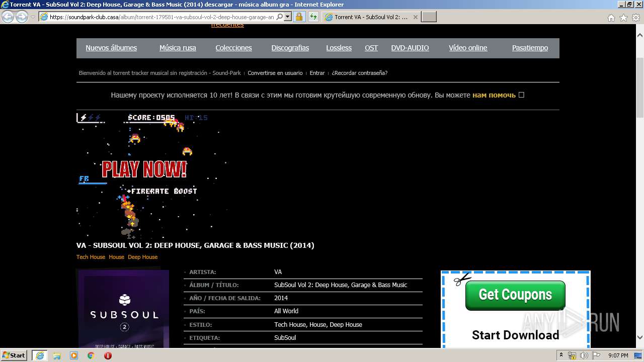644x362 pixels.
Task: Open the OST menu item
Action: tap(371, 48)
